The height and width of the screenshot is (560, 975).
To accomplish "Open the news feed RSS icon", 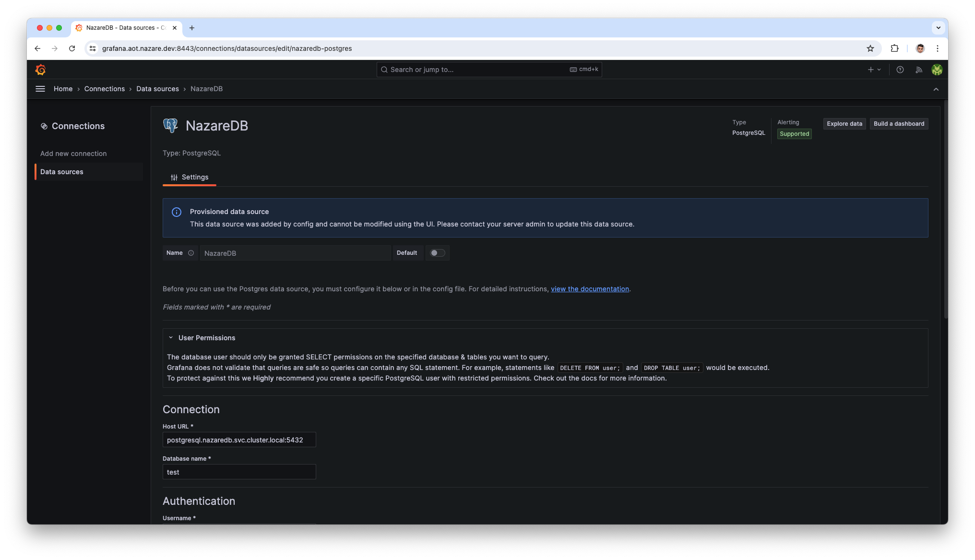I will coord(919,70).
